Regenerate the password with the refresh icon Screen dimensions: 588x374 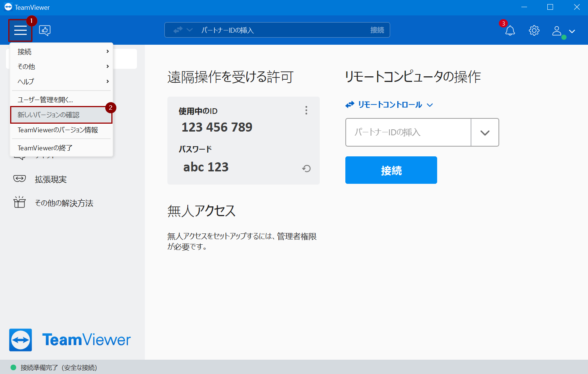[306, 169]
